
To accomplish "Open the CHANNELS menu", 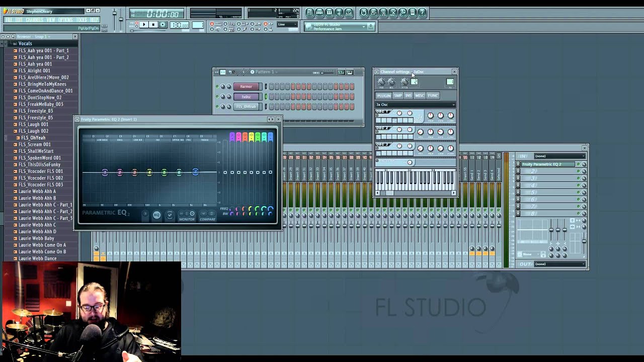I will [x=35, y=20].
